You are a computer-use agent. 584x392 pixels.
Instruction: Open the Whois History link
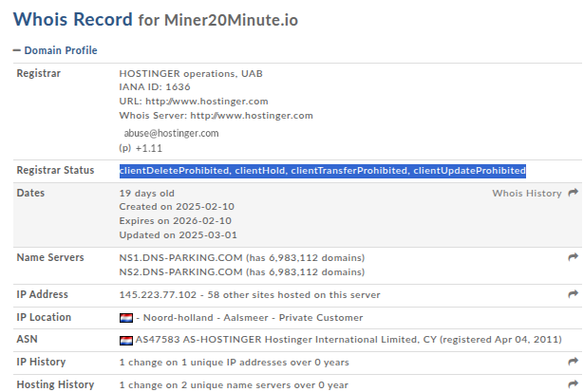(527, 194)
